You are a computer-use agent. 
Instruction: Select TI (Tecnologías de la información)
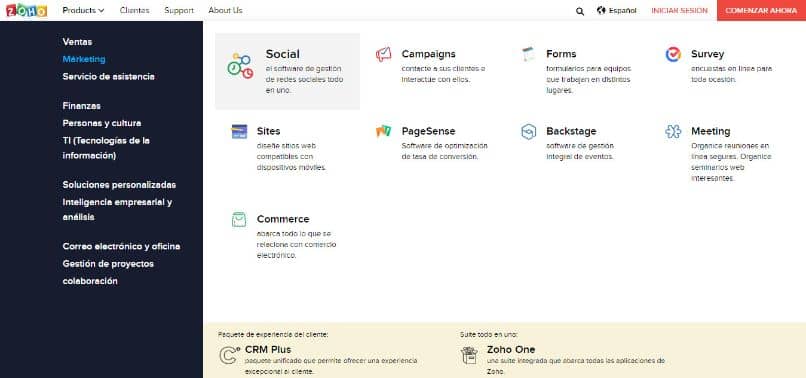click(x=106, y=148)
